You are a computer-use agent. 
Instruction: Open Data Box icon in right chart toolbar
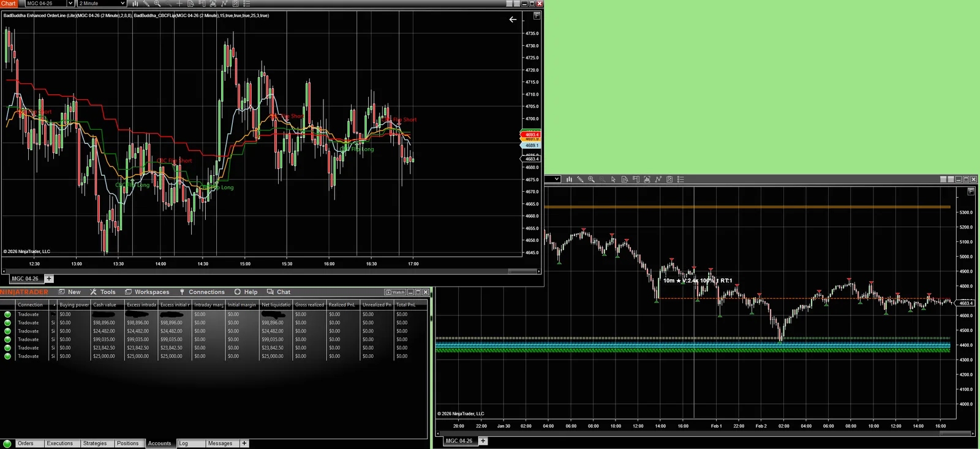[x=624, y=179]
